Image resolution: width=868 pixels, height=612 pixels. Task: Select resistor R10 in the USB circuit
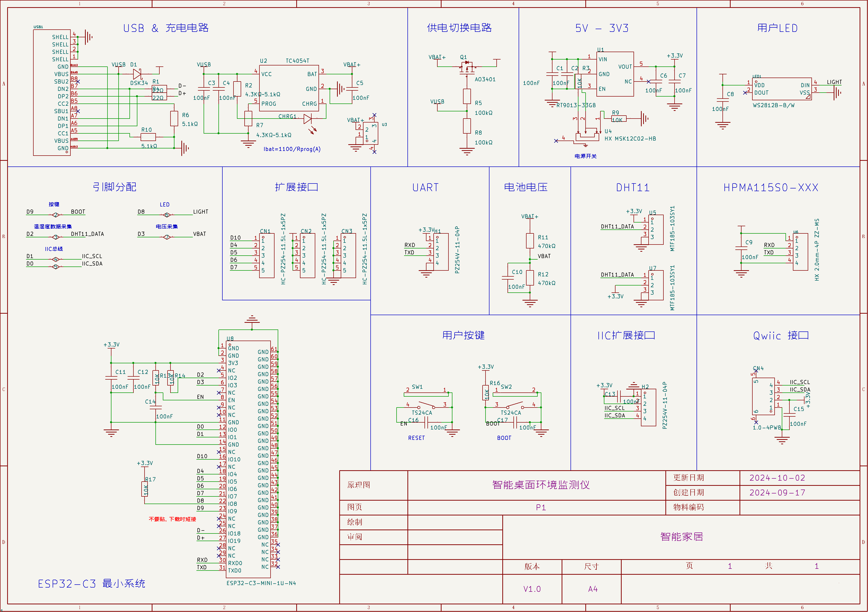click(148, 137)
